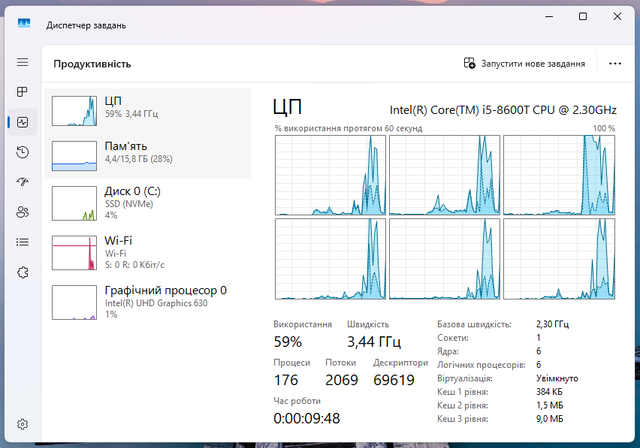
Task: Select Графічний процесор 0 item
Action: point(148,302)
